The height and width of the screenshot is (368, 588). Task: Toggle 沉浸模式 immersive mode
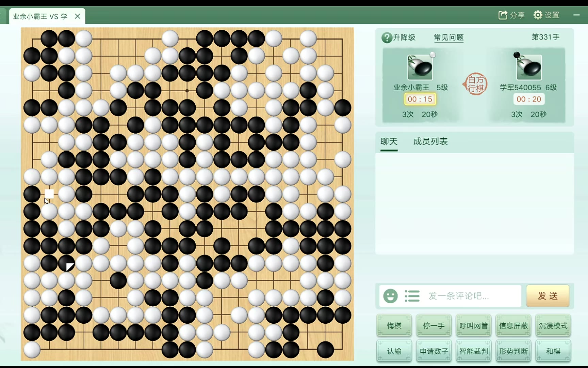(x=553, y=325)
